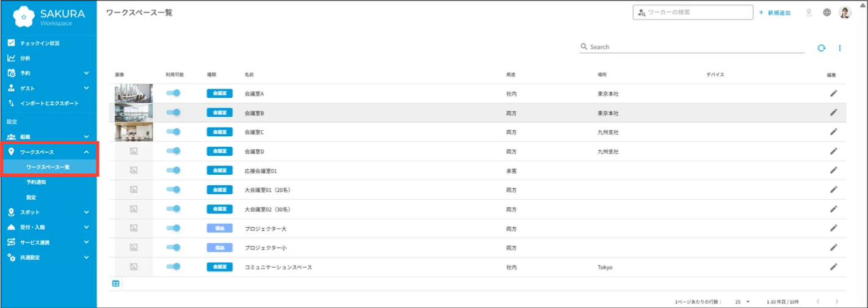Screen dimensions: 868x308
Task: Open rows per page dropdown
Action: coord(742,302)
